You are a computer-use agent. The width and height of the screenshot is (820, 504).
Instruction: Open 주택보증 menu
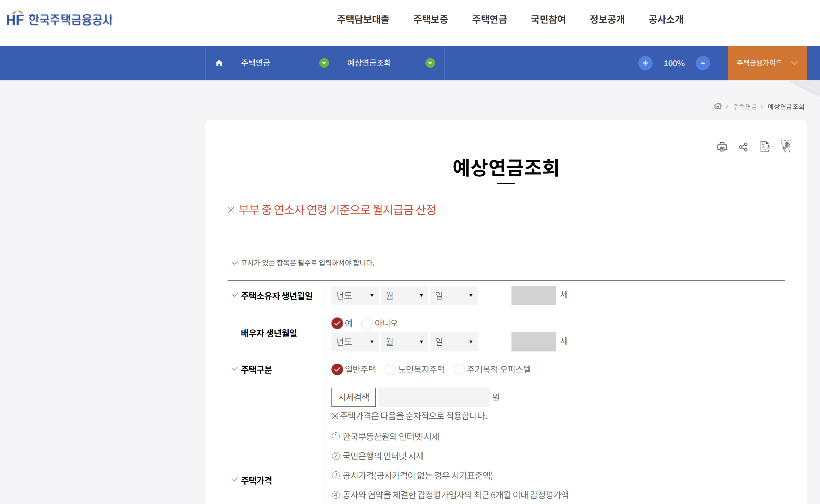coord(430,19)
